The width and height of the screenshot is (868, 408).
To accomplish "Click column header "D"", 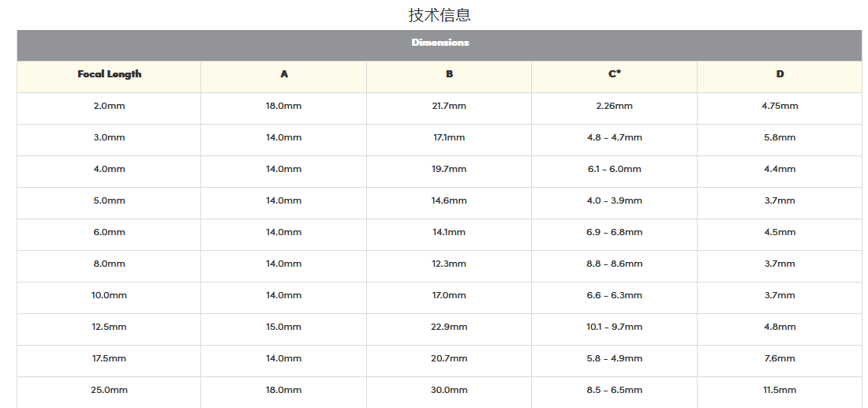I will point(780,74).
